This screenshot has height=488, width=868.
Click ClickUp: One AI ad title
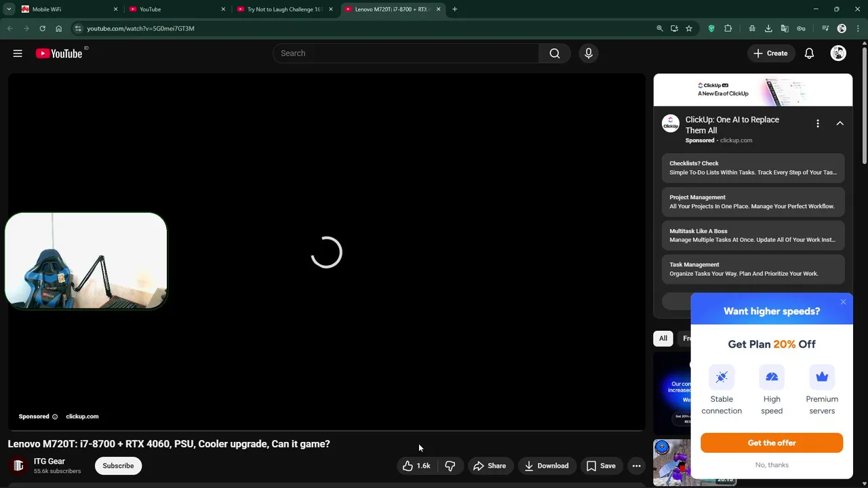pos(732,125)
